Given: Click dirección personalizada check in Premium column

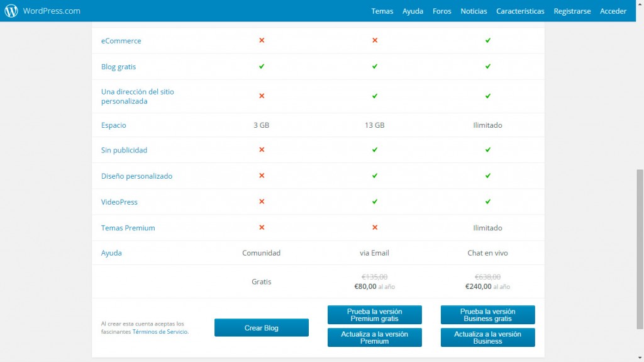Looking at the screenshot, I should click(375, 96).
